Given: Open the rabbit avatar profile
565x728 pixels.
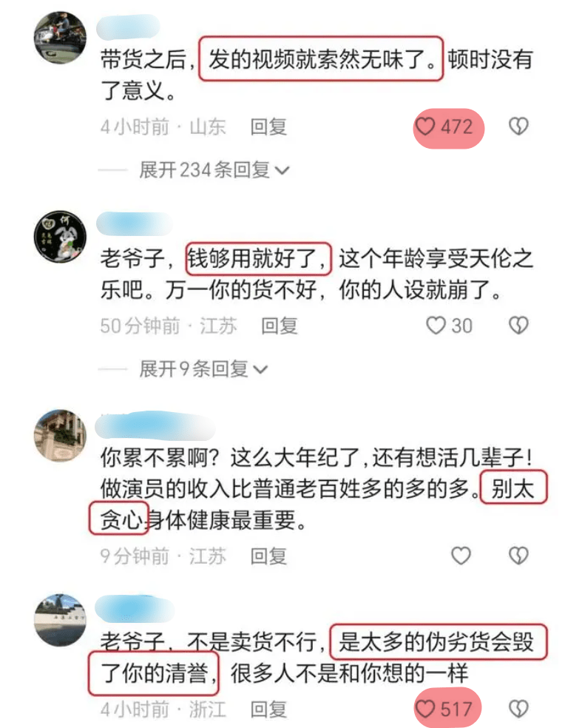Looking at the screenshot, I should pyautogui.click(x=61, y=236).
